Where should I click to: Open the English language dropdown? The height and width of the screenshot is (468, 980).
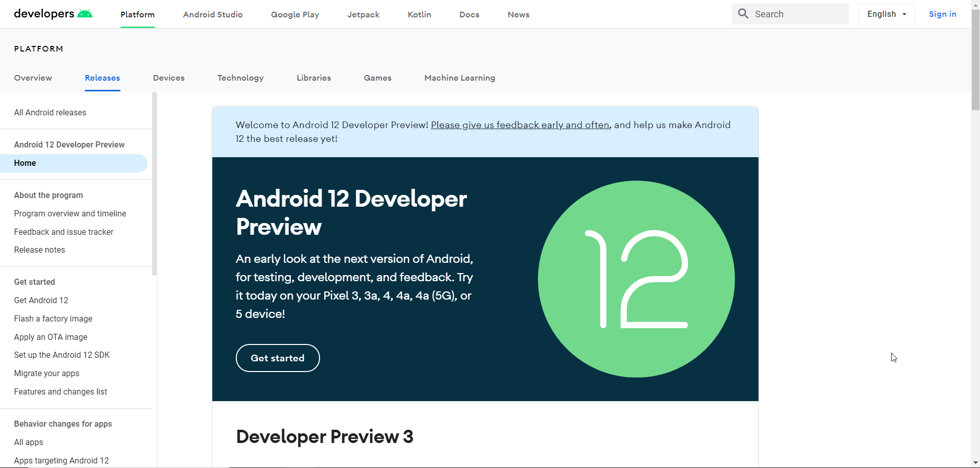886,14
